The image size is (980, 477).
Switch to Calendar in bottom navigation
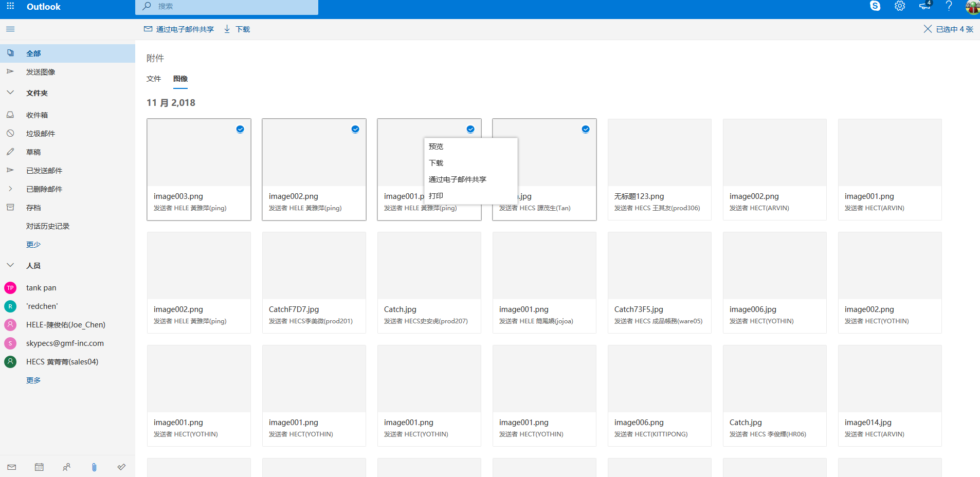click(x=39, y=467)
